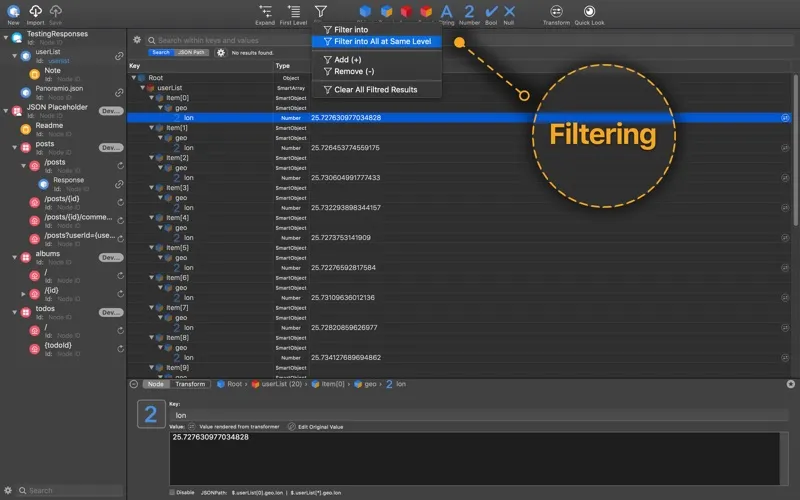The width and height of the screenshot is (800, 500).
Task: Focus the Key field containing 'lon'
Action: 479,415
